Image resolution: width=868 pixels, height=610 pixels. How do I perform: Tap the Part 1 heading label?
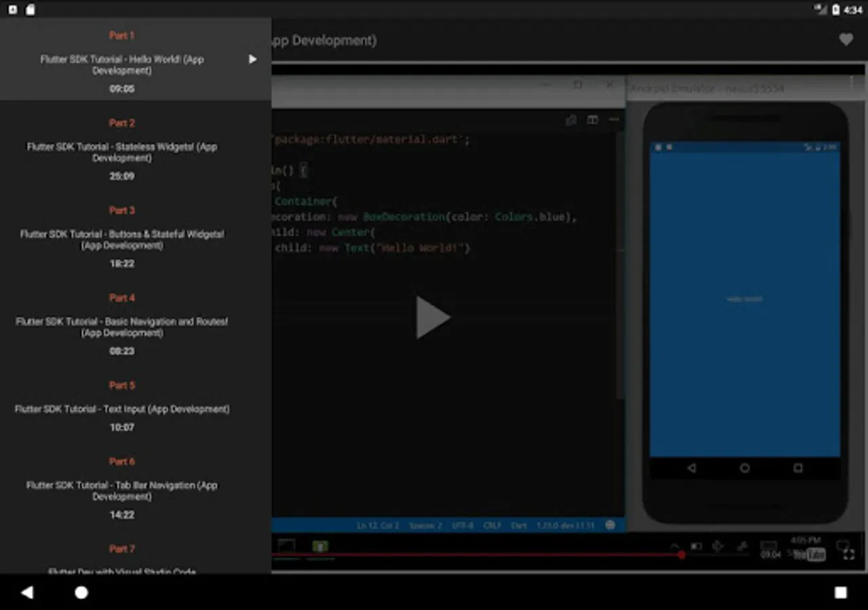click(x=122, y=35)
